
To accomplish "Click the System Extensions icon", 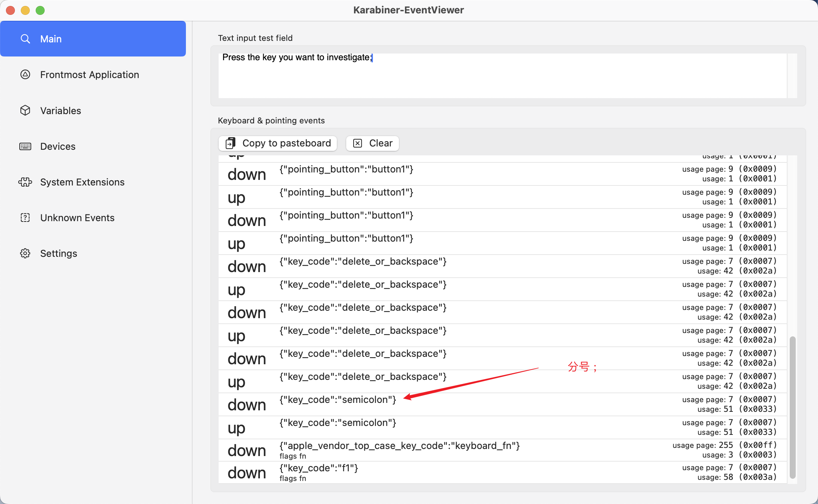I will click(x=25, y=182).
